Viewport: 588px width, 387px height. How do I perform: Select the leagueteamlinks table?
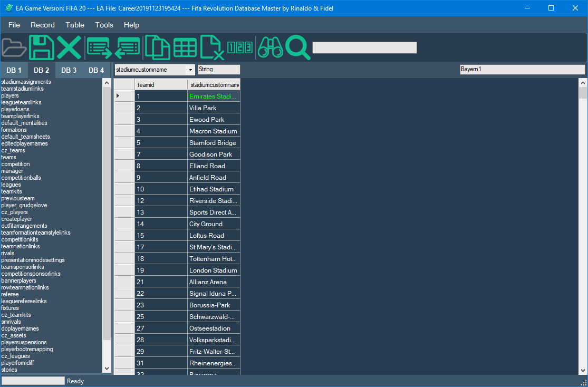pyautogui.click(x=22, y=102)
